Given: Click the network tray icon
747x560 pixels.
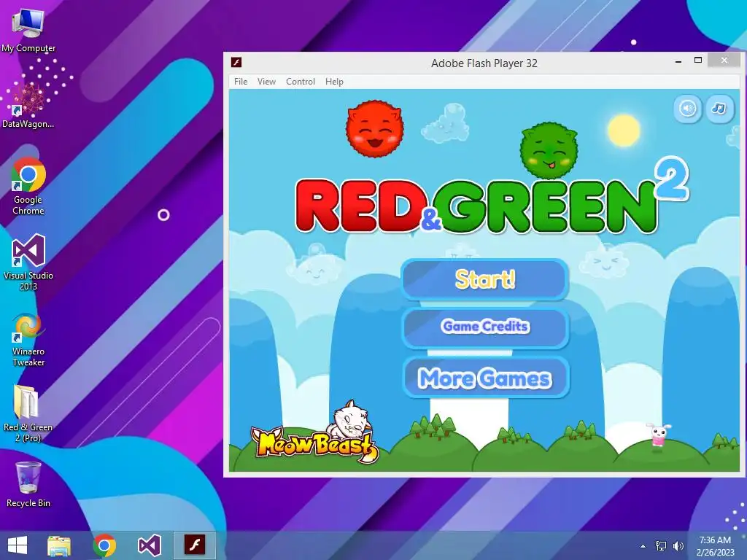Looking at the screenshot, I should [661, 546].
